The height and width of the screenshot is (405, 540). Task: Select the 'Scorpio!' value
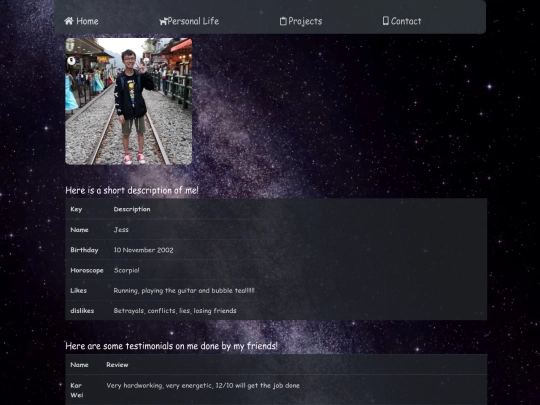pos(127,270)
